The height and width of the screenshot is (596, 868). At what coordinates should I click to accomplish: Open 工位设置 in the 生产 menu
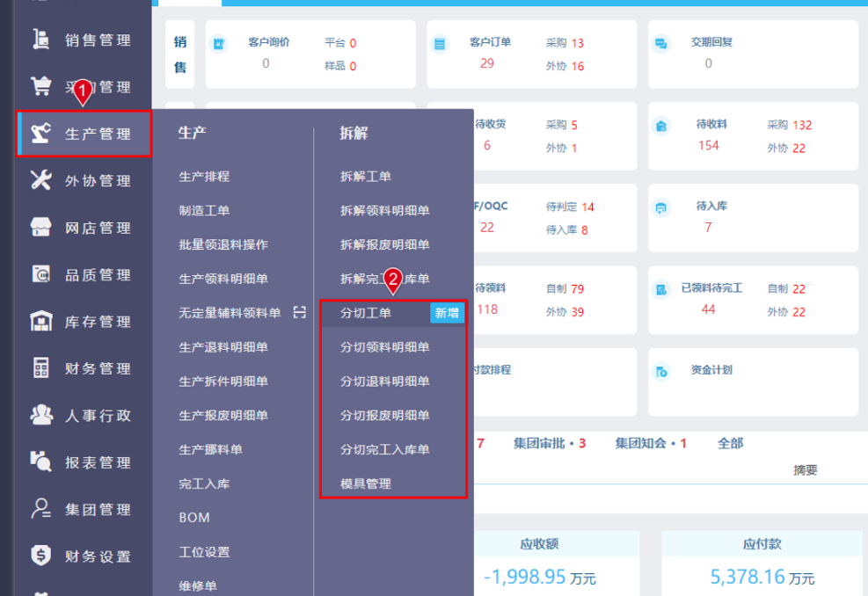click(x=204, y=552)
